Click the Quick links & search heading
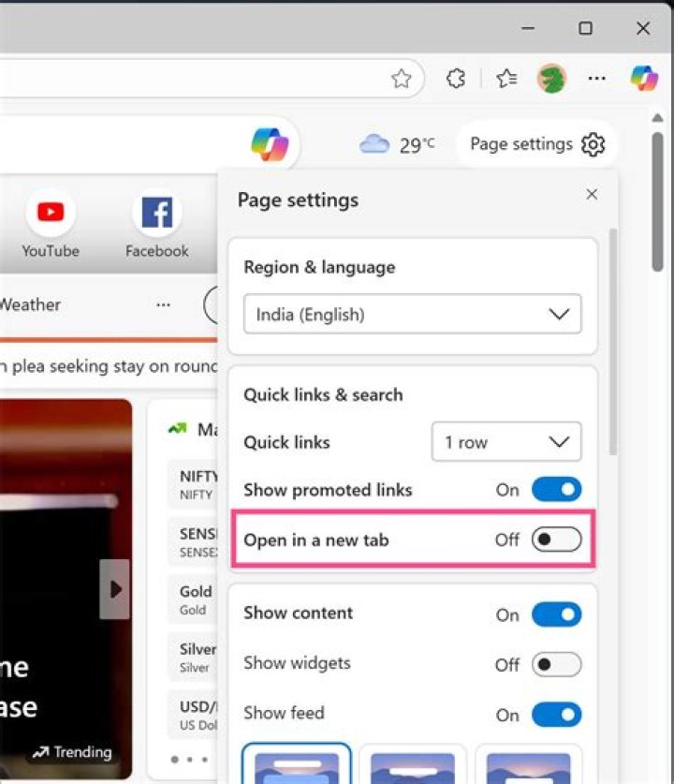The width and height of the screenshot is (674, 784). click(x=323, y=394)
